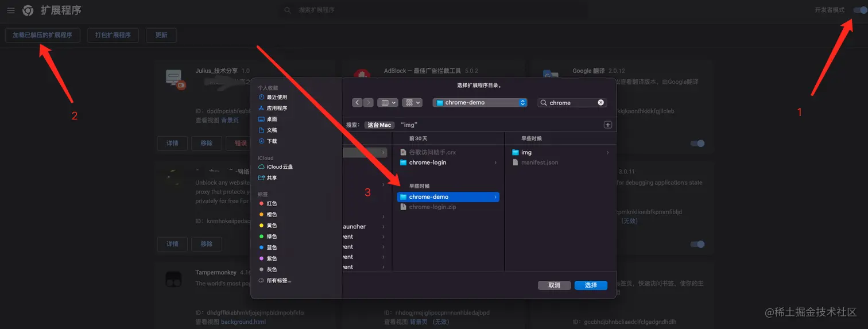Image resolution: width=868 pixels, height=329 pixels.
Task: Select the chrome-demo folder row
Action: point(448,197)
